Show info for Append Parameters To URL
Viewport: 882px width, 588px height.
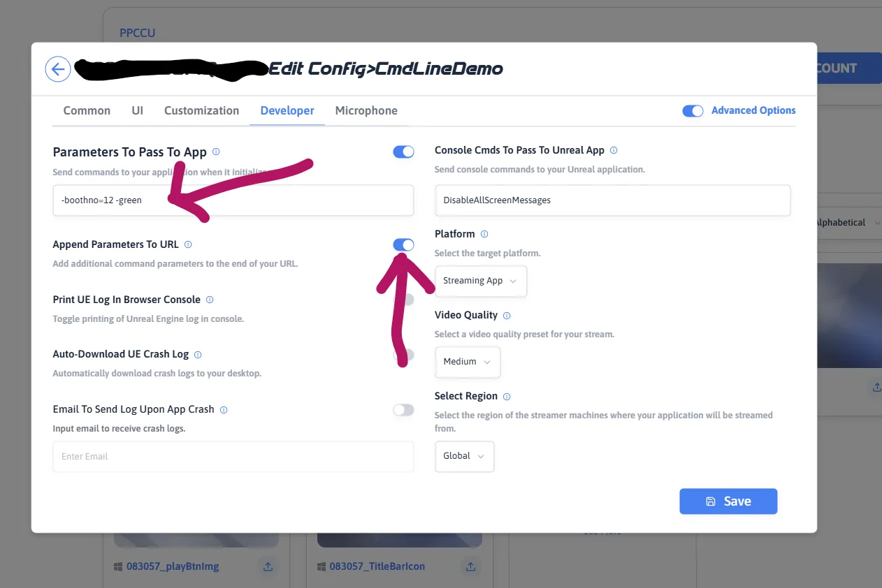pyautogui.click(x=188, y=244)
